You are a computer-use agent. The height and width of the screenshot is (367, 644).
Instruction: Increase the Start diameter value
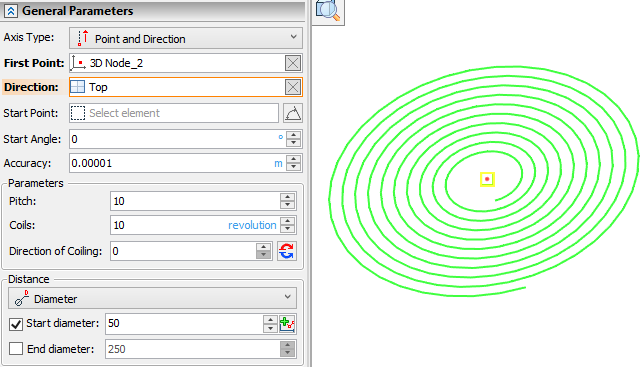click(270, 319)
